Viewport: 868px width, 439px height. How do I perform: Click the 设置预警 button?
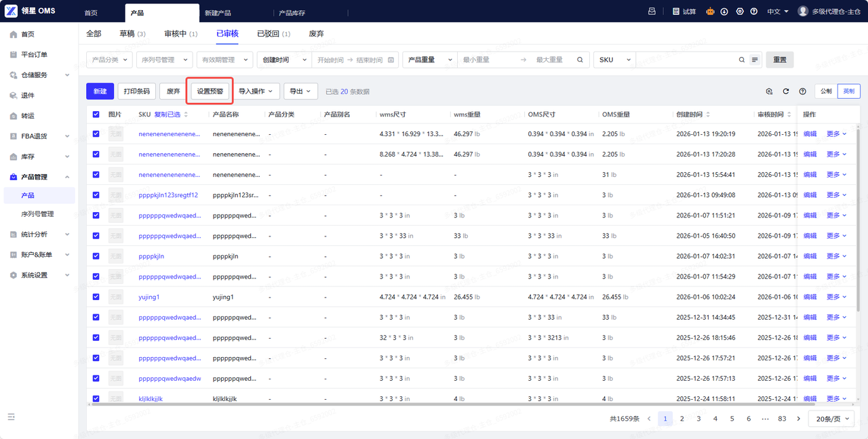point(210,91)
